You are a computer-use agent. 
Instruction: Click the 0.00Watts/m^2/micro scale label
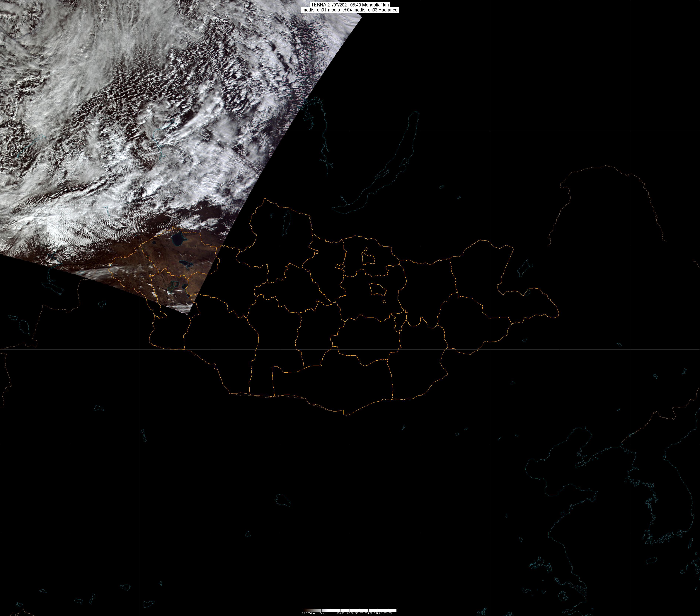(314, 613)
